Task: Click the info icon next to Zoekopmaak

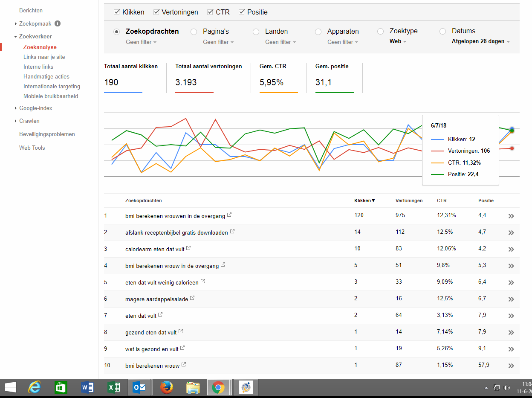Action: point(58,24)
